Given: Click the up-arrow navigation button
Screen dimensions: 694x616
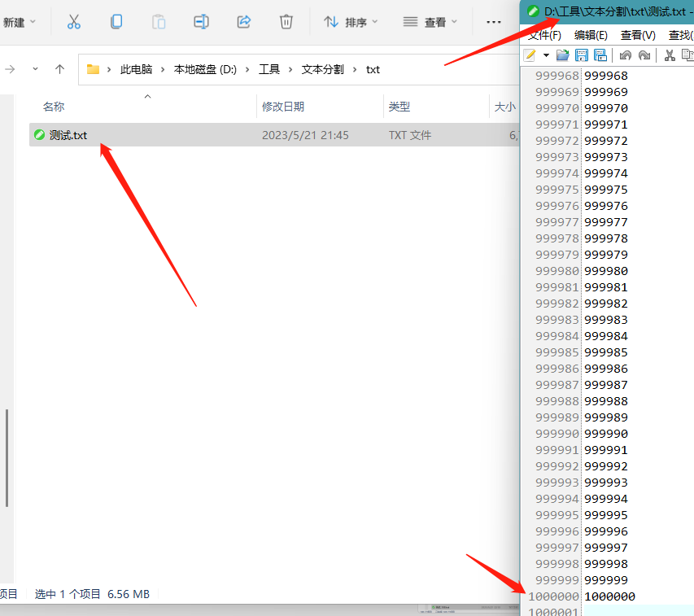Looking at the screenshot, I should tap(61, 69).
